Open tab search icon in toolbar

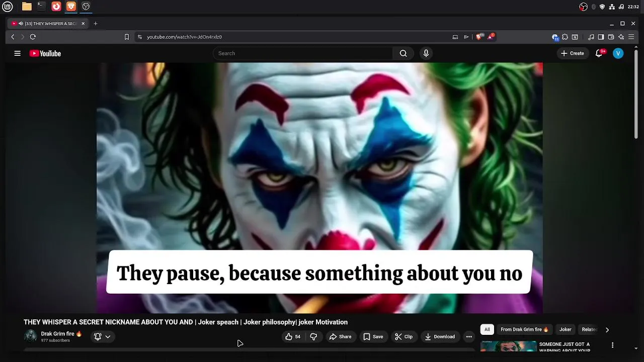point(575,37)
